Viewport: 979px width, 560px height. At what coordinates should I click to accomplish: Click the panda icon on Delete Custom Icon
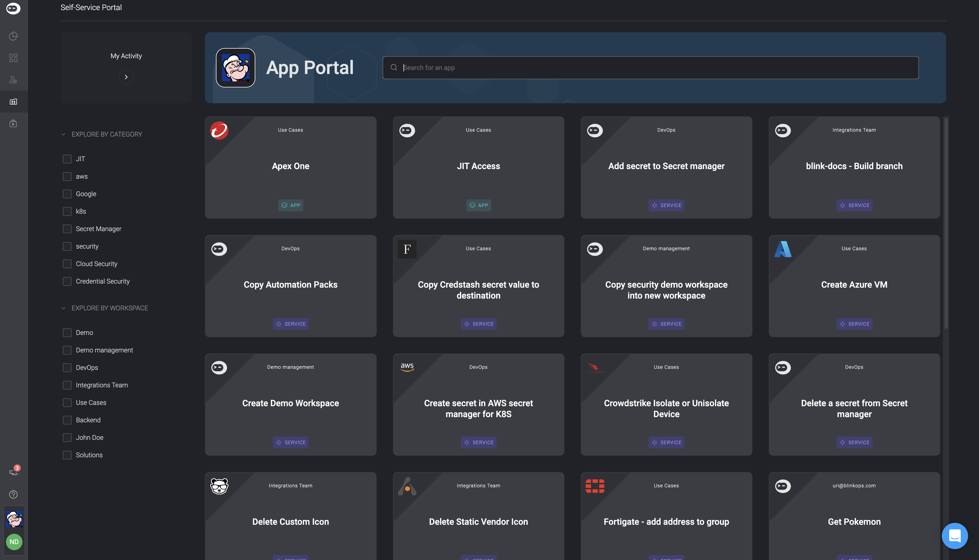[x=219, y=486]
